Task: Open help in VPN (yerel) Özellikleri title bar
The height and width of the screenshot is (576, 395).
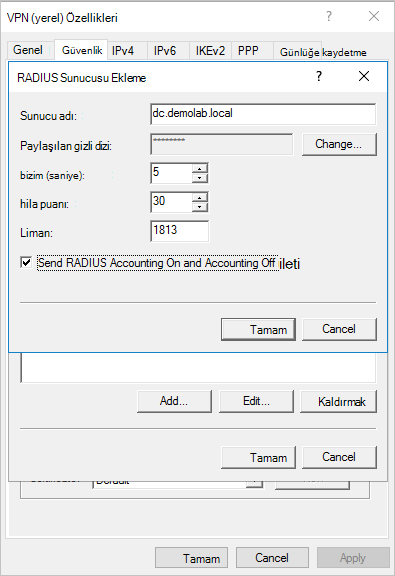Action: (x=329, y=16)
